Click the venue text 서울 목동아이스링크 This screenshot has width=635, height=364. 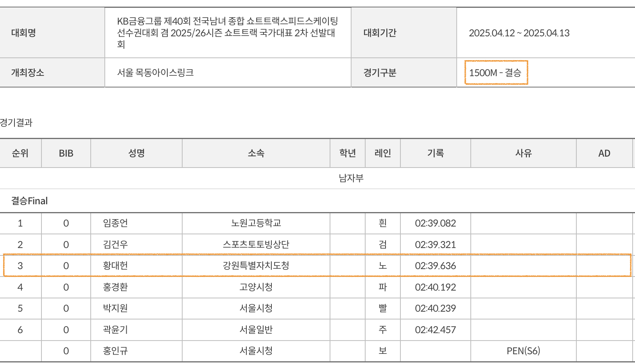(155, 73)
